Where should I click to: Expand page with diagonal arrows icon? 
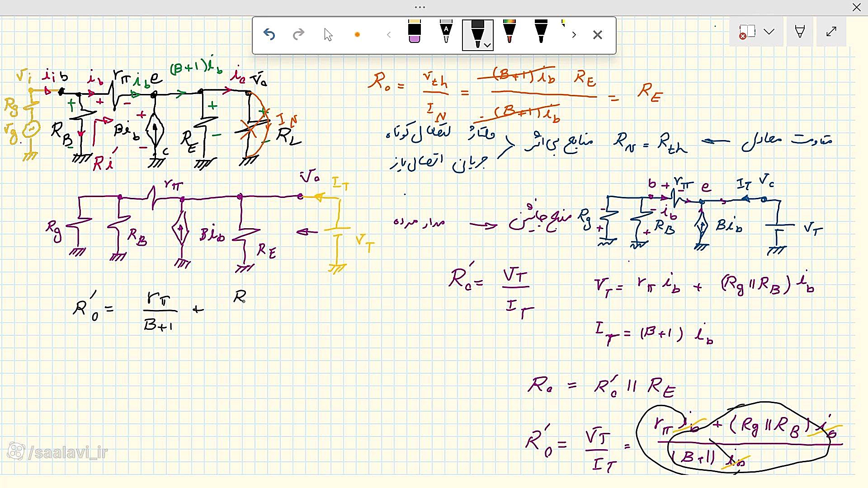tap(831, 32)
